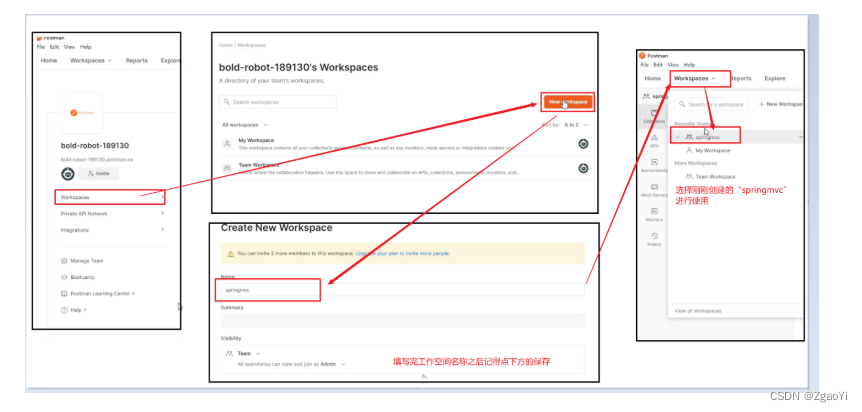Click View all workspaces link
862x412 pixels.
click(698, 311)
